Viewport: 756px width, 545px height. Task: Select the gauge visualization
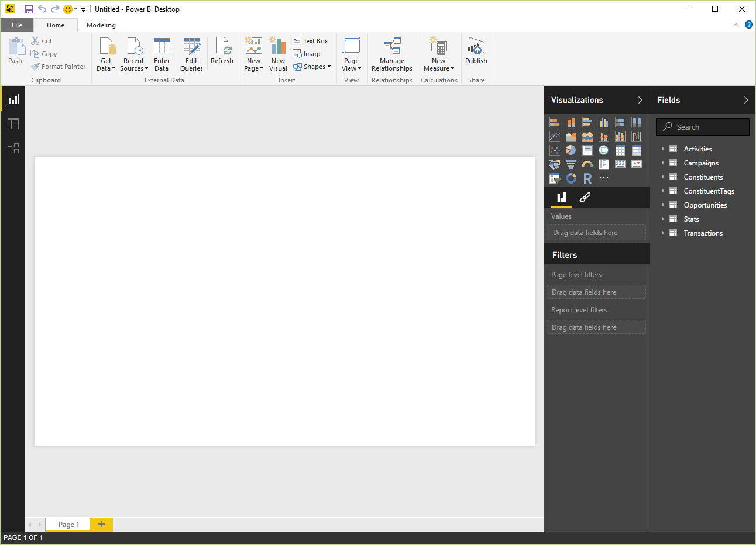tap(587, 164)
